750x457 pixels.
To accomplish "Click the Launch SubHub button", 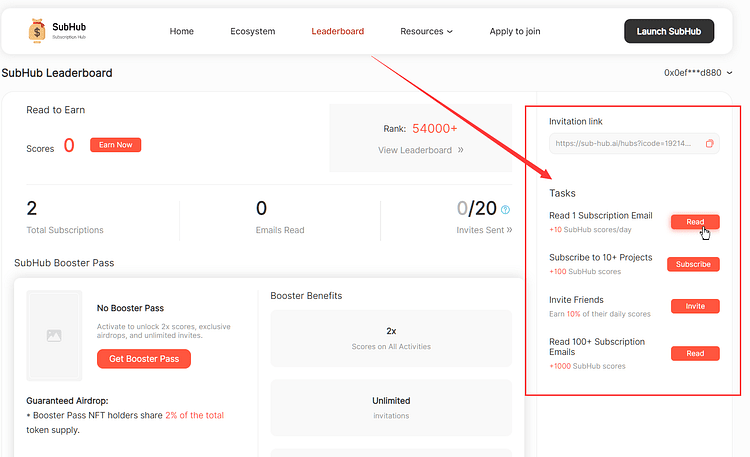I will click(669, 31).
